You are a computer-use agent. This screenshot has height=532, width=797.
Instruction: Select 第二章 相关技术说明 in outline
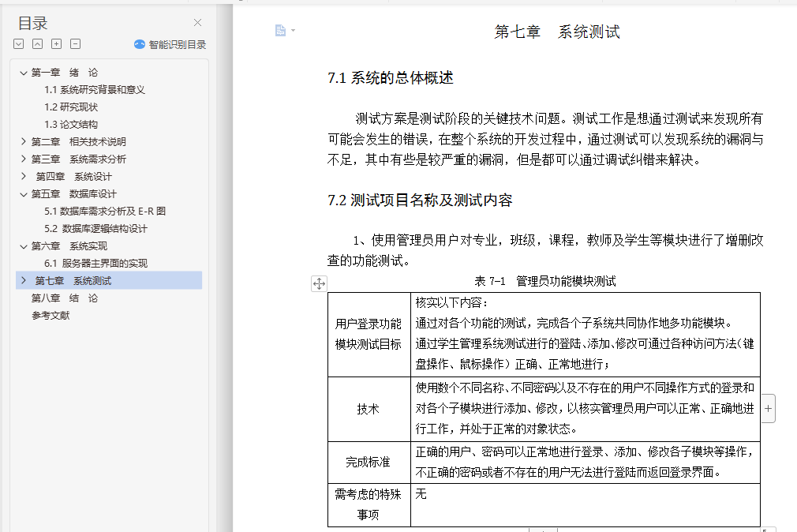78,142
